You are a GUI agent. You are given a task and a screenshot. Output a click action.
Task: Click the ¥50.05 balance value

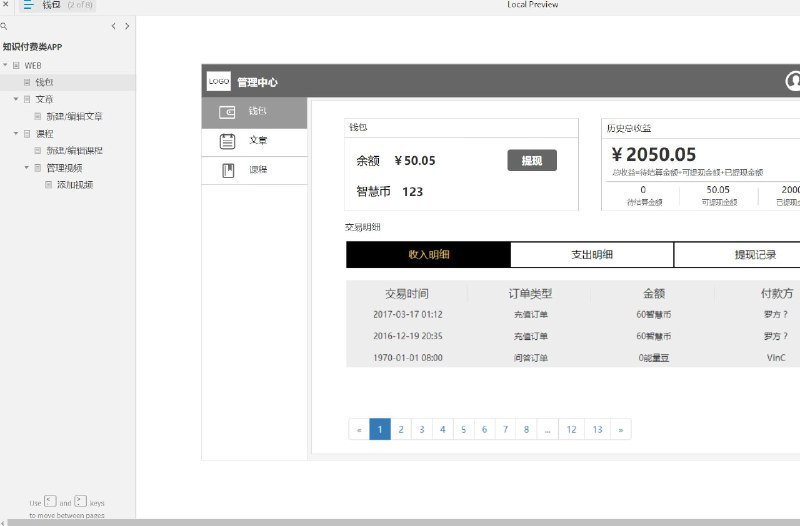tap(415, 161)
